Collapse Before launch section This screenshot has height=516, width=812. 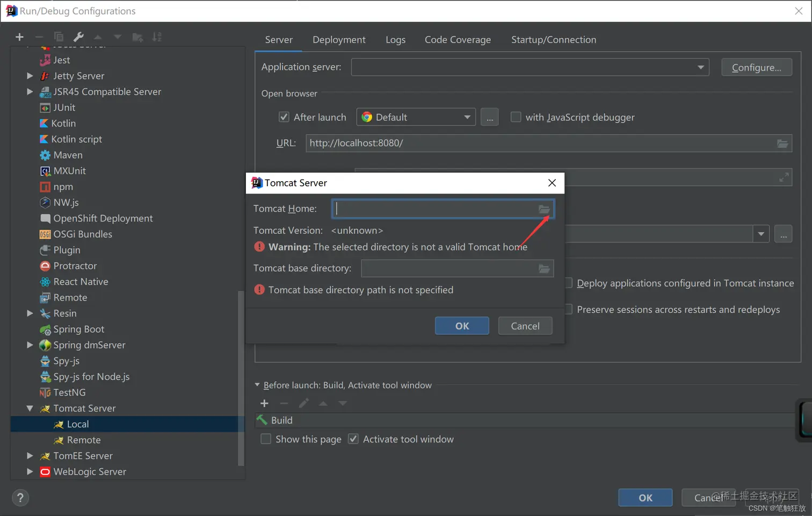257,385
